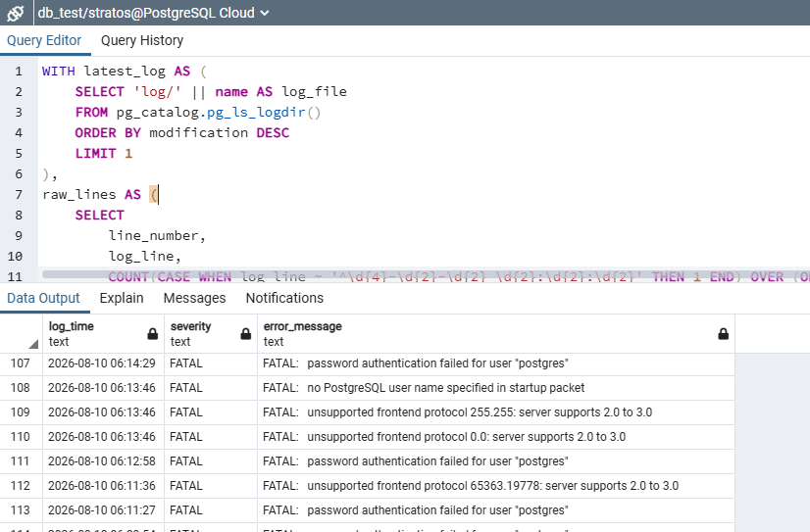Click the cell 2026-08-10 06:11:27
The width and height of the screenshot is (810, 532).
102,510
